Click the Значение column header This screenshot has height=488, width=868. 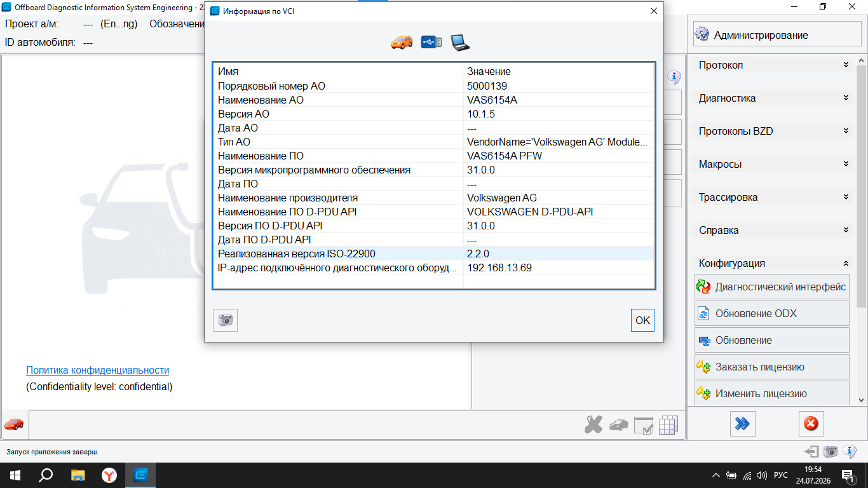[x=558, y=71]
